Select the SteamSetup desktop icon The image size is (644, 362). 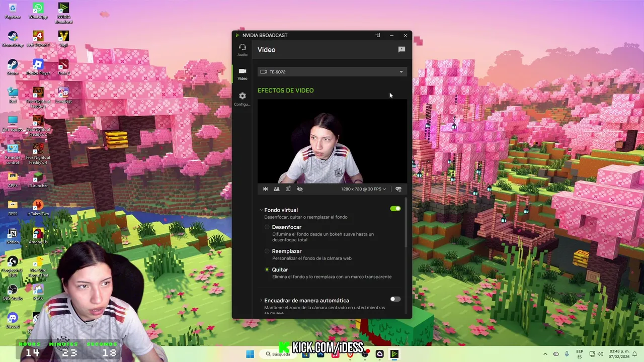point(13,39)
